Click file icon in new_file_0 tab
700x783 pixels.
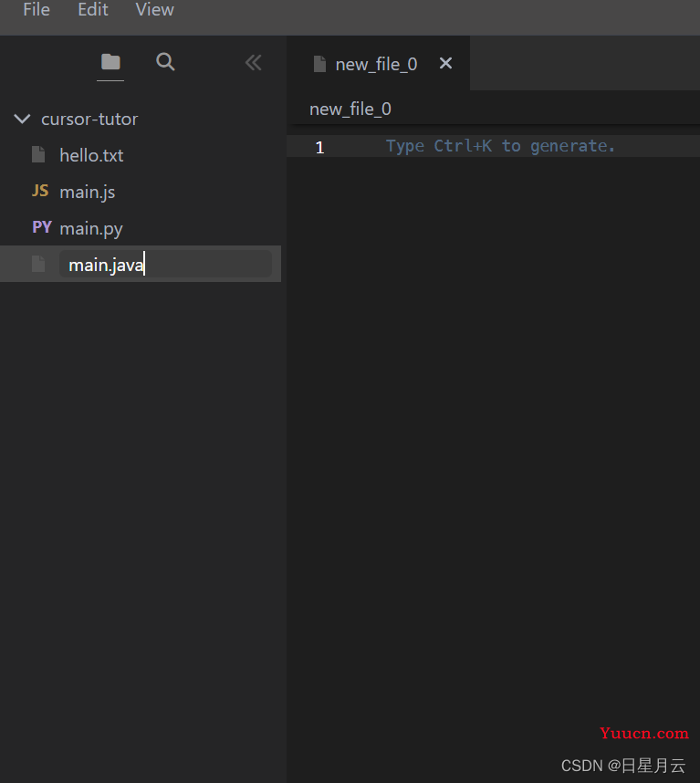[319, 64]
